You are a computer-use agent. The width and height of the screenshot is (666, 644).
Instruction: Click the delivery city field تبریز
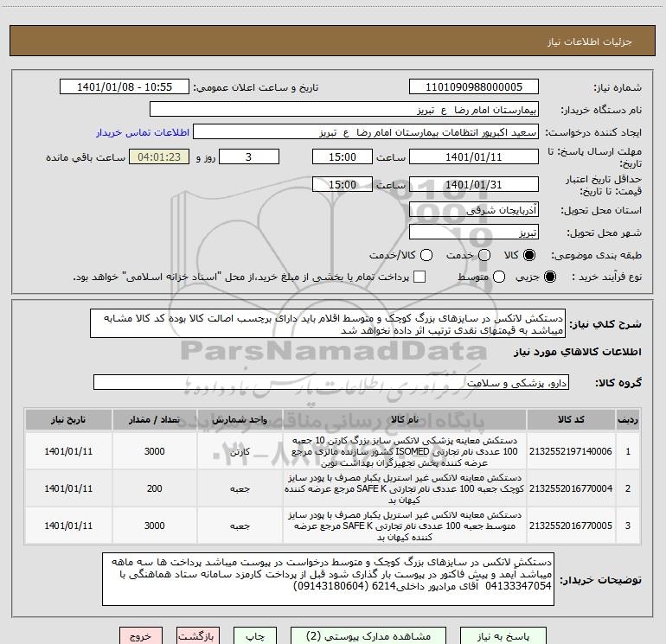[474, 232]
